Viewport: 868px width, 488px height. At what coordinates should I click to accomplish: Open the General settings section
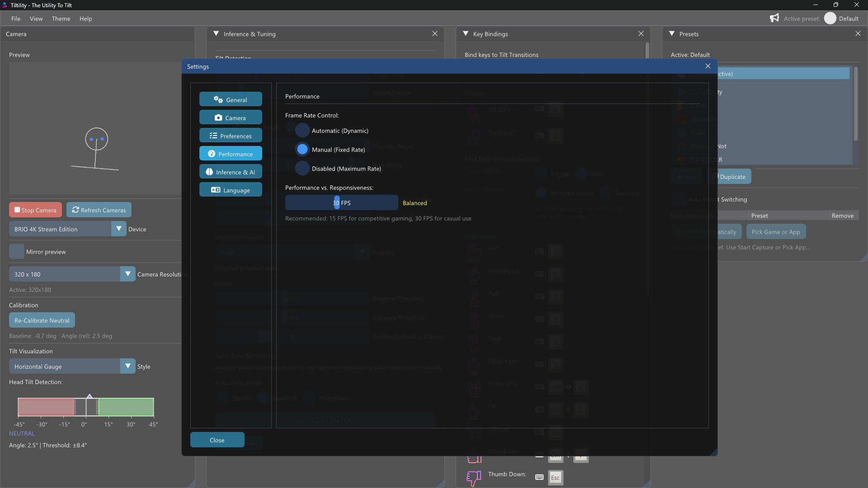(231, 99)
